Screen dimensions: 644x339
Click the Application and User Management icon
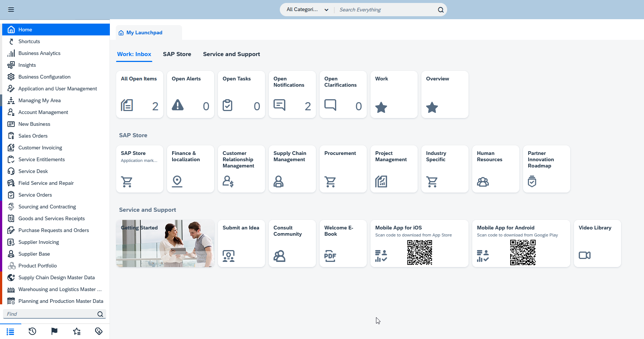(11, 89)
